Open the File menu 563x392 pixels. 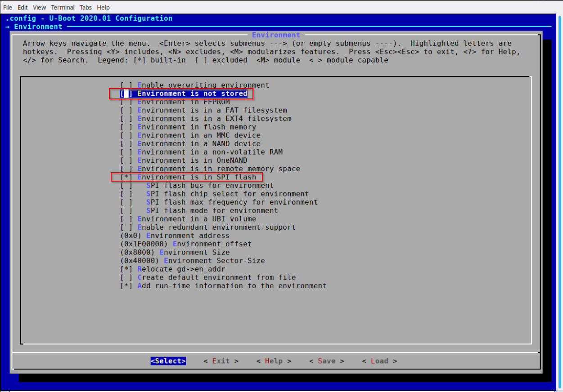(x=8, y=8)
